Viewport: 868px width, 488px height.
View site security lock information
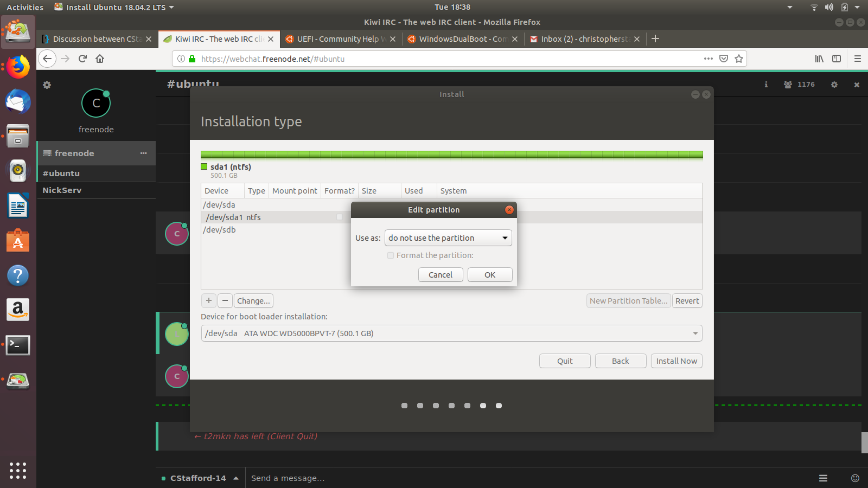tap(192, 59)
